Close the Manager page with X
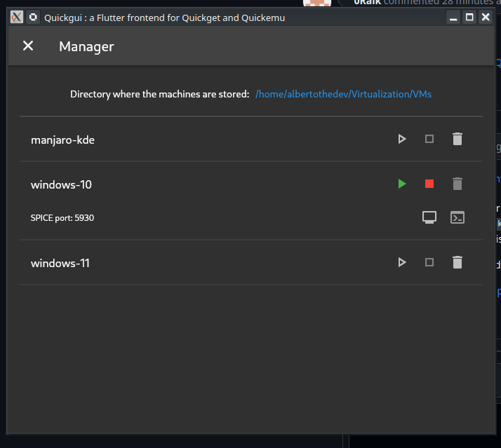The image size is (501, 448). coord(28,46)
